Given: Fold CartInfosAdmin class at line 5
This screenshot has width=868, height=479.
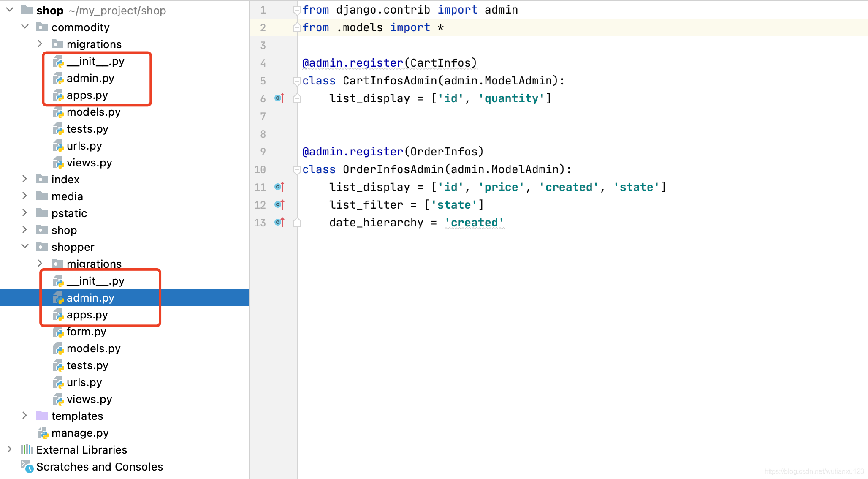Looking at the screenshot, I should point(297,81).
